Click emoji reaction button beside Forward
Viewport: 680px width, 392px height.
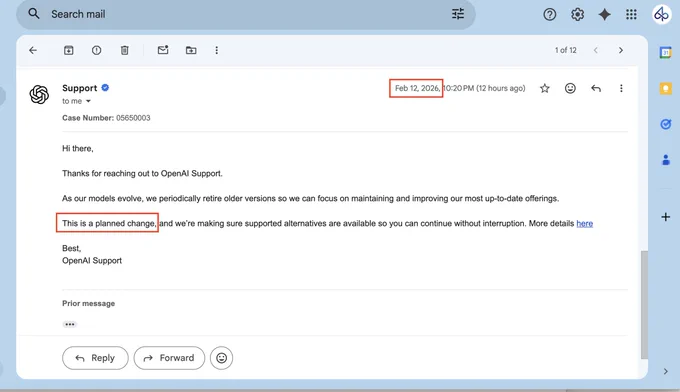[222, 358]
